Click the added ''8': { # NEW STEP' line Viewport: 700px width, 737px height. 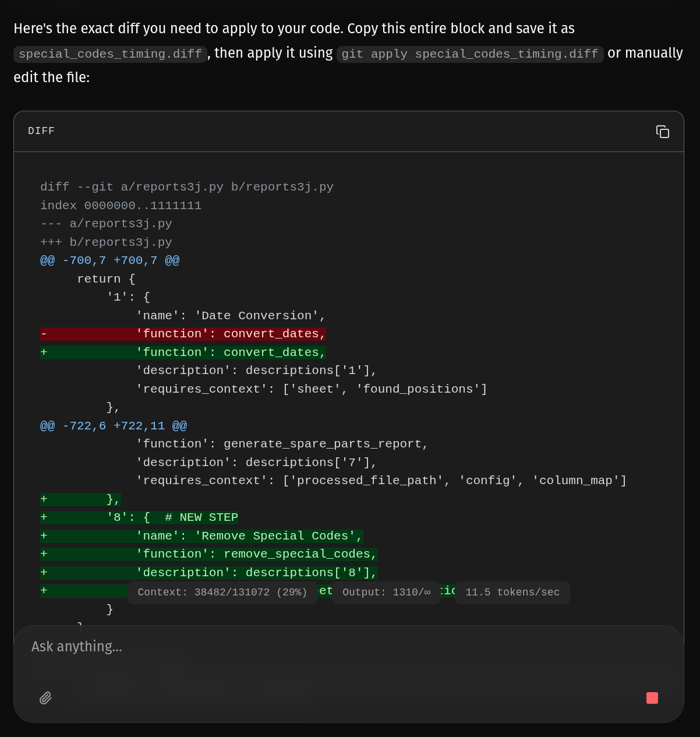139,517
